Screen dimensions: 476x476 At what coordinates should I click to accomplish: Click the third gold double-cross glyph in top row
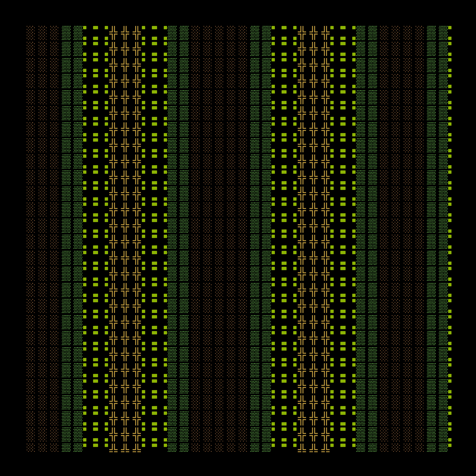(x=137, y=33)
